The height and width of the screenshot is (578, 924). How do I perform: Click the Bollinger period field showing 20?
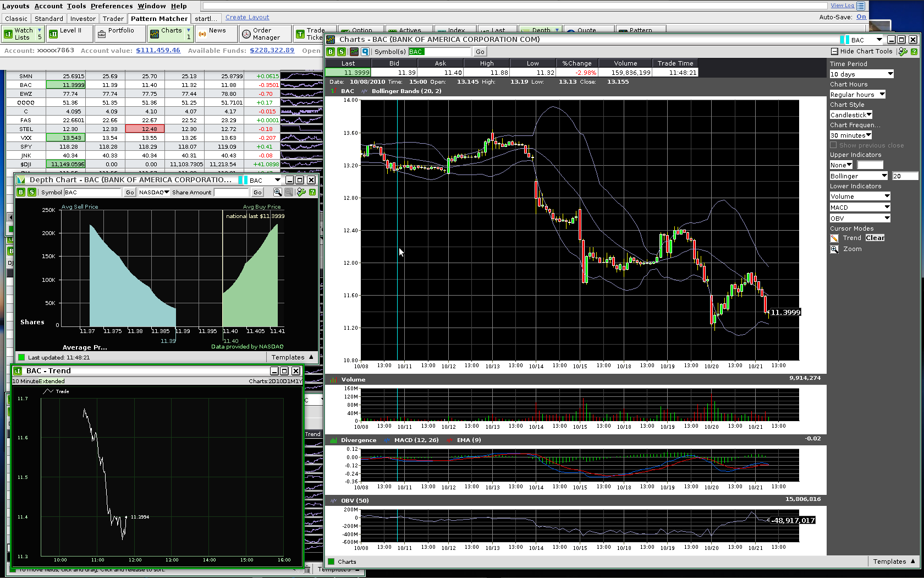(905, 176)
